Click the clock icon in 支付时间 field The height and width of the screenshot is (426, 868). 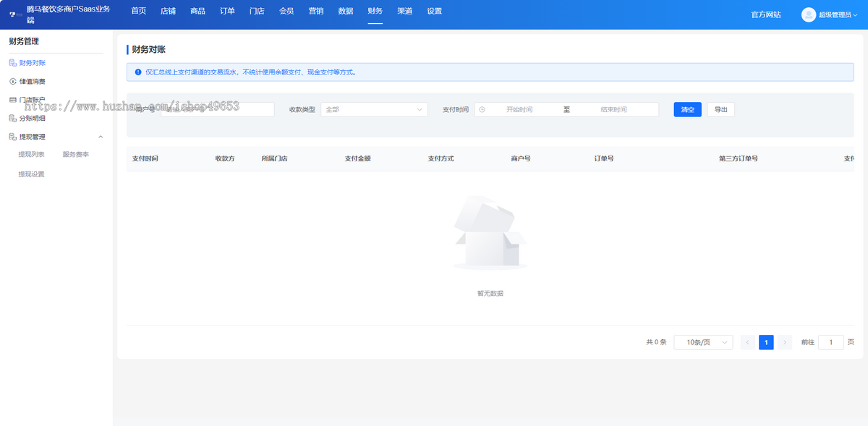482,110
